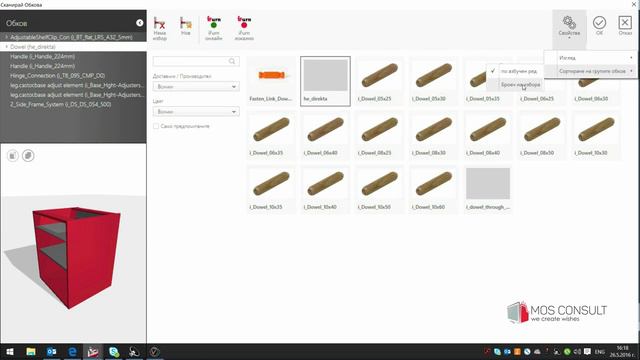Open the Изглед submenu
This screenshot has height=360, width=640.
pos(590,58)
